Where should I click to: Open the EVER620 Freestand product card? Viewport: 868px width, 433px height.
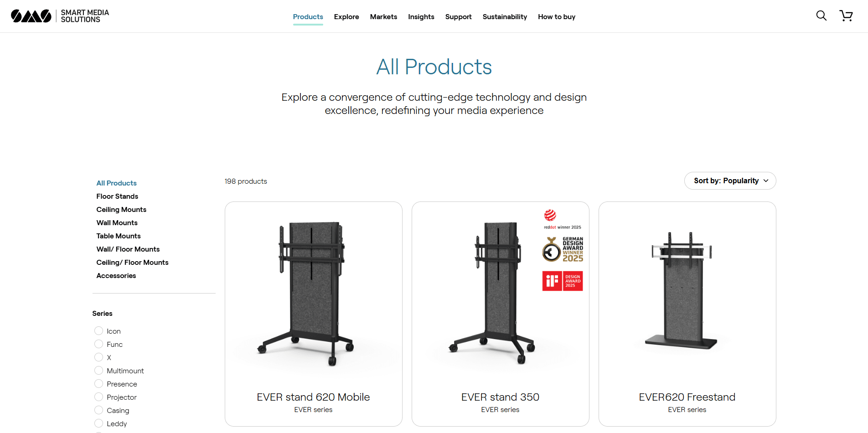(687, 314)
